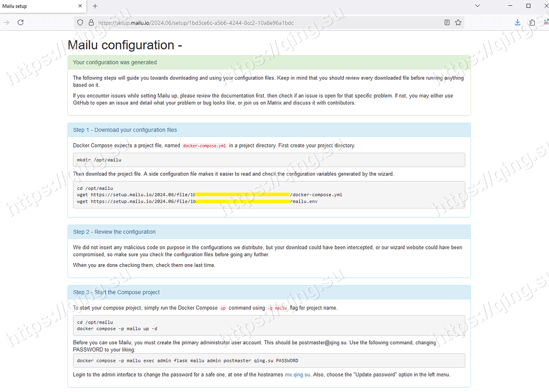Click the mailu.env wget command line
This screenshot has height=392, width=549.
[197, 202]
